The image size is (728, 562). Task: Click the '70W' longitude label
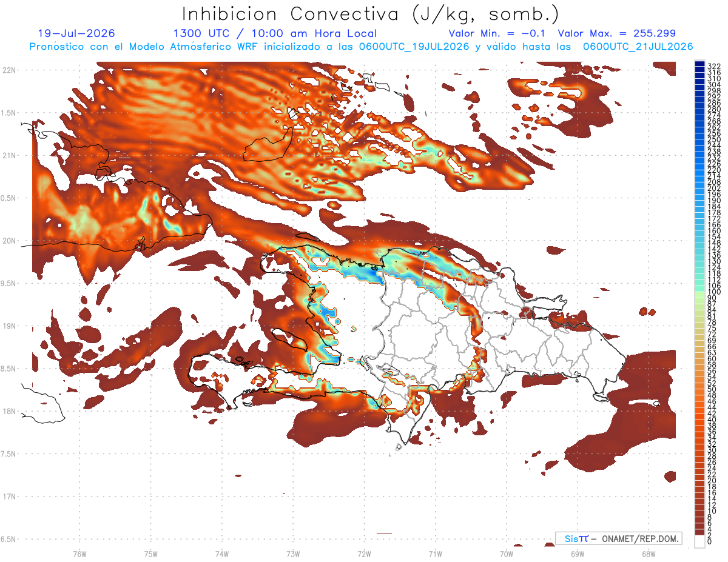click(506, 554)
